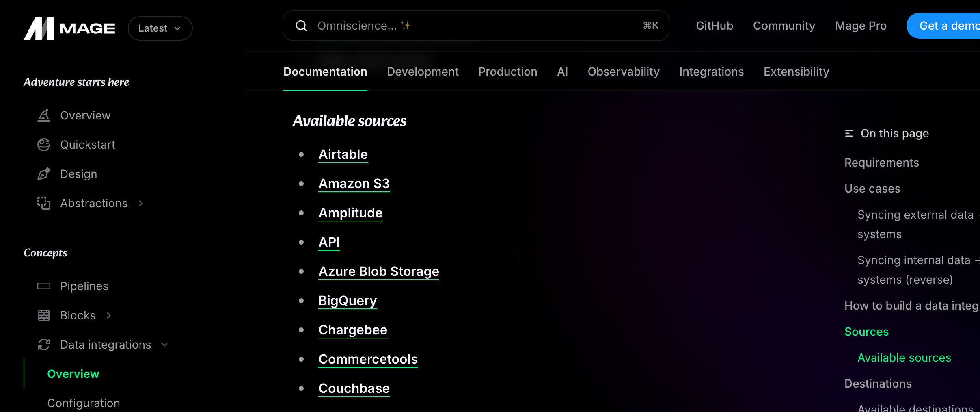Jump to Sources section
Viewport: 980px width, 412px height.
tap(866, 332)
